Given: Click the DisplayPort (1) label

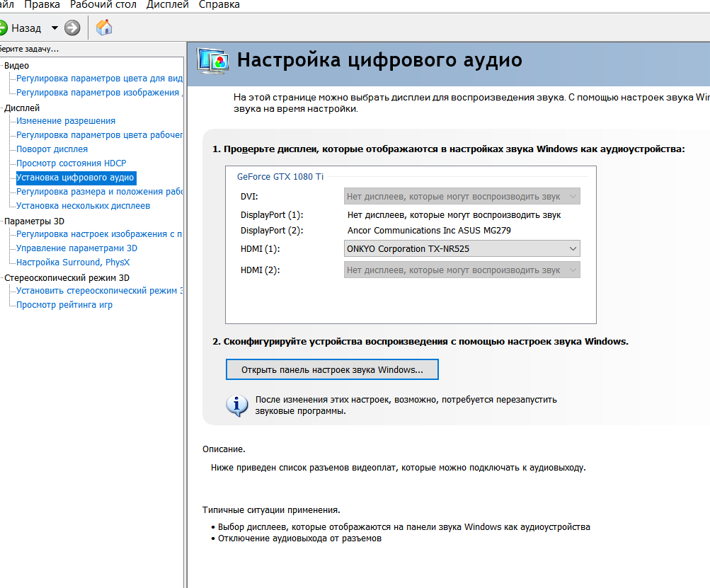Looking at the screenshot, I should coord(272,215).
